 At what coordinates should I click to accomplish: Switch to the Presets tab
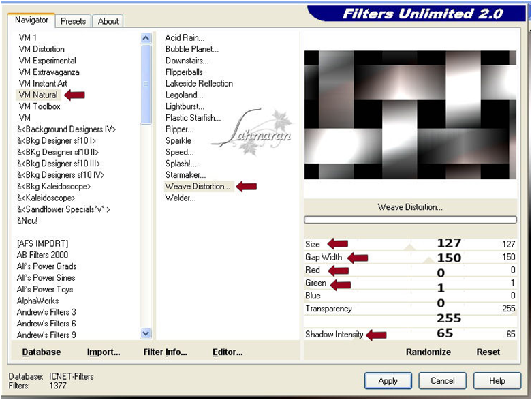(x=73, y=21)
